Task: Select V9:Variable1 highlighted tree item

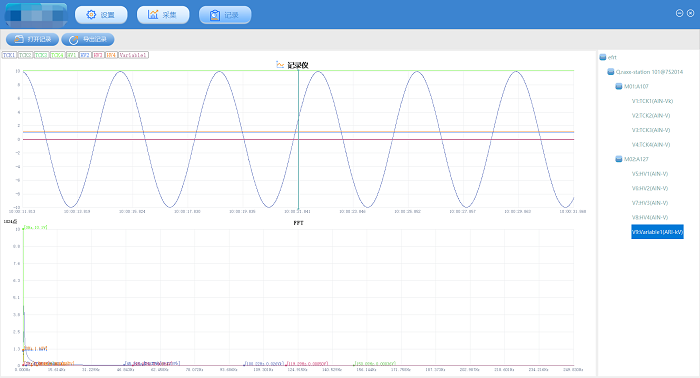Action: (x=657, y=232)
